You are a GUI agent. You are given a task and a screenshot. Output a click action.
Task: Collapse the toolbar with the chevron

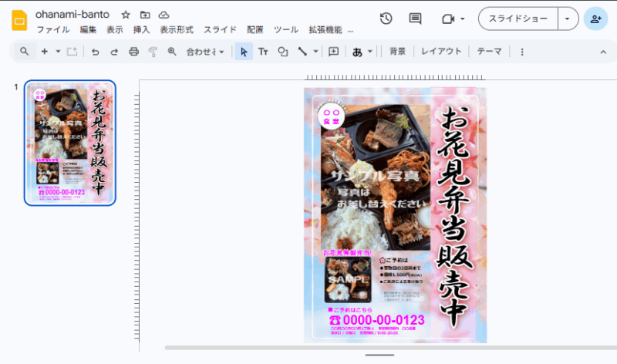pos(603,52)
